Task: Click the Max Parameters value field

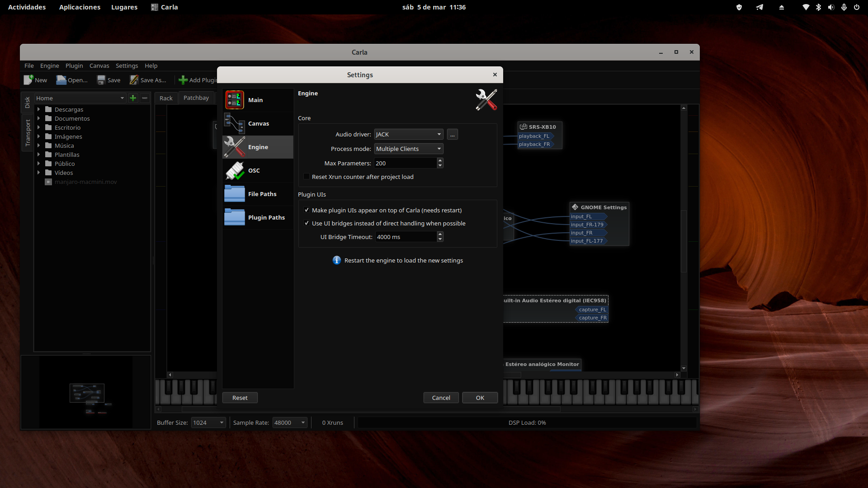Action: click(x=405, y=163)
